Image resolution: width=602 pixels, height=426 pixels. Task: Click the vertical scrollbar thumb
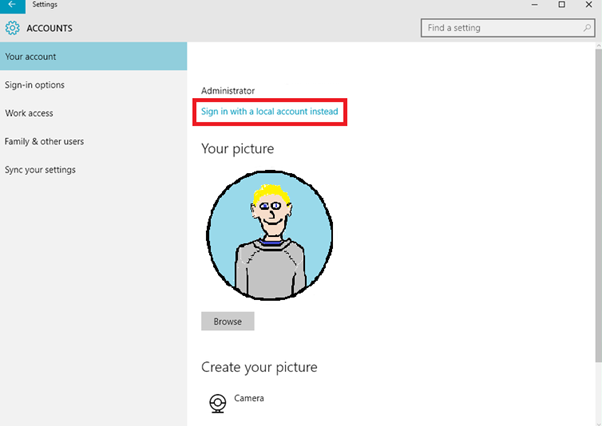coord(599,205)
